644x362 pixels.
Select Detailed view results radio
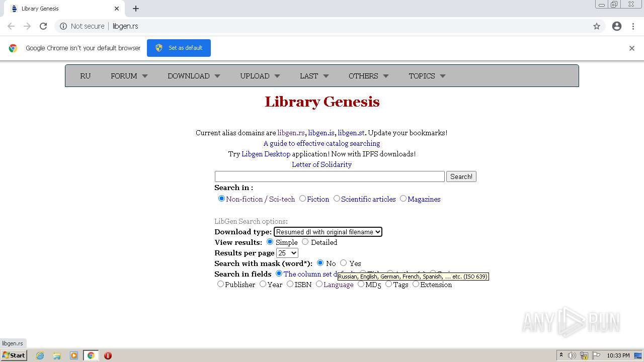305,242
